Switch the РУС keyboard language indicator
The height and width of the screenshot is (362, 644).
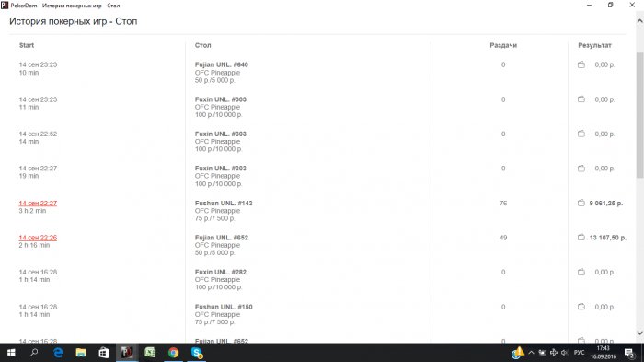click(x=579, y=353)
